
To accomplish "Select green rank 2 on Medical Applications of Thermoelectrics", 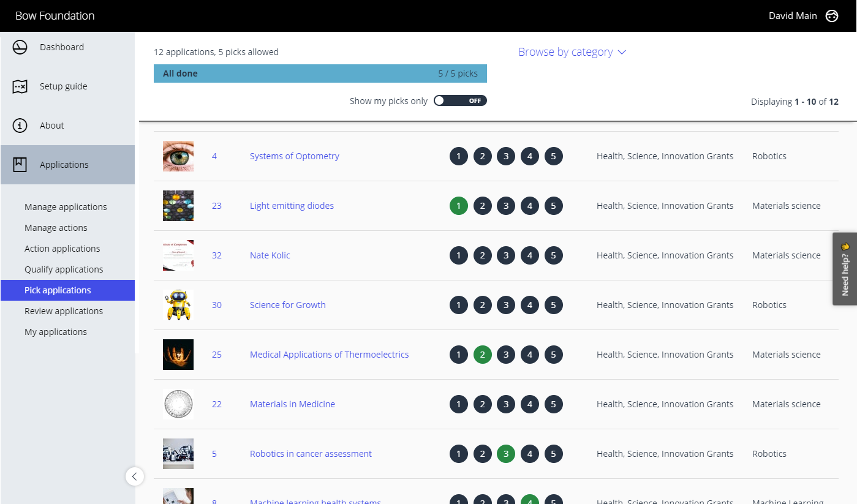I will point(482,355).
